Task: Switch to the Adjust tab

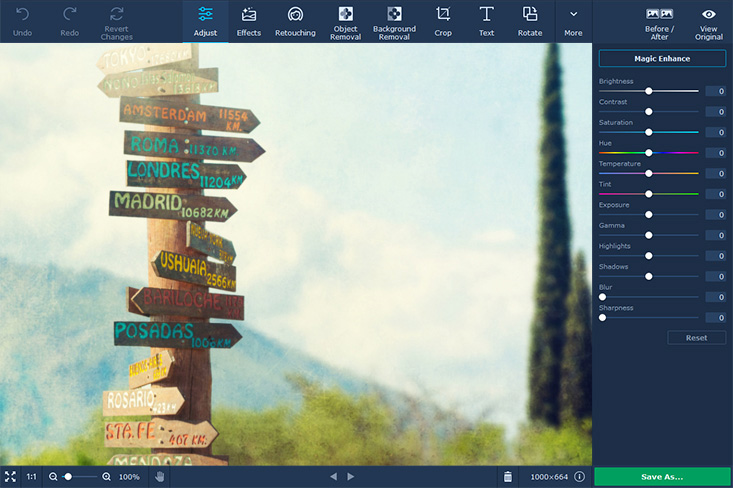Action: [x=205, y=22]
